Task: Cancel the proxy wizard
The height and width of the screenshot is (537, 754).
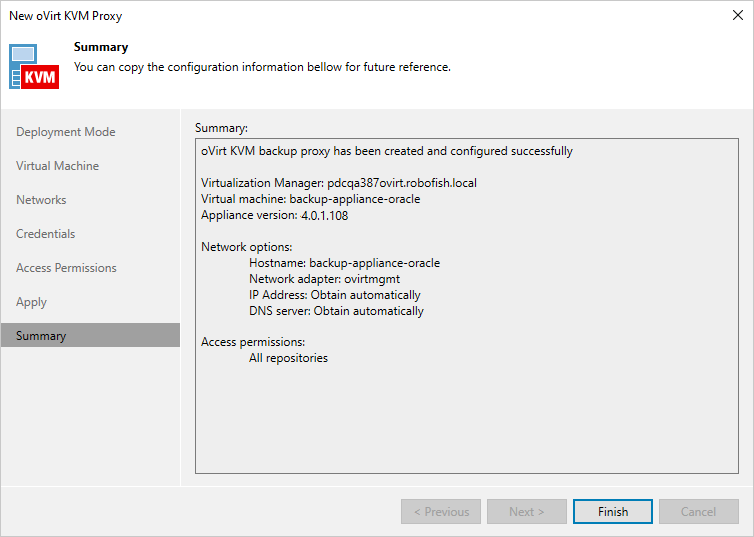Action: click(x=699, y=512)
